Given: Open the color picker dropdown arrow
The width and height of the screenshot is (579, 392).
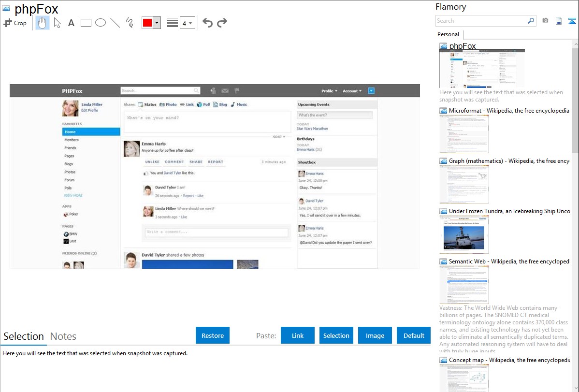Looking at the screenshot, I should [x=157, y=23].
